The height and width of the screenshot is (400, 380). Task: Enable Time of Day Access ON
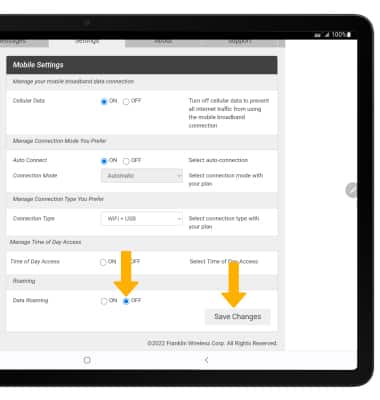pos(103,262)
